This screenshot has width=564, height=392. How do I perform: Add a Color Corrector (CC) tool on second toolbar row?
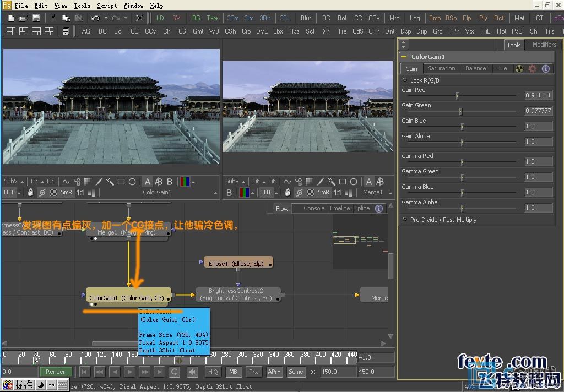(x=134, y=31)
